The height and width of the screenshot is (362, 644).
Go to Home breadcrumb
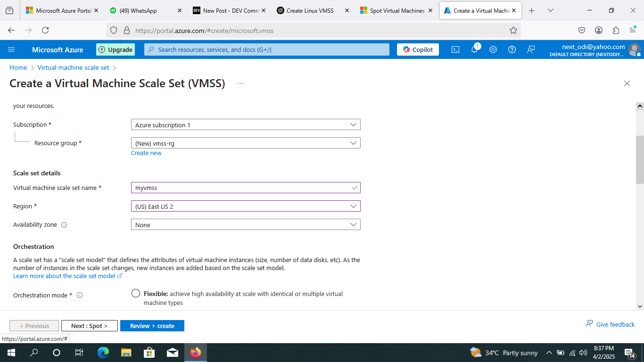tap(18, 67)
